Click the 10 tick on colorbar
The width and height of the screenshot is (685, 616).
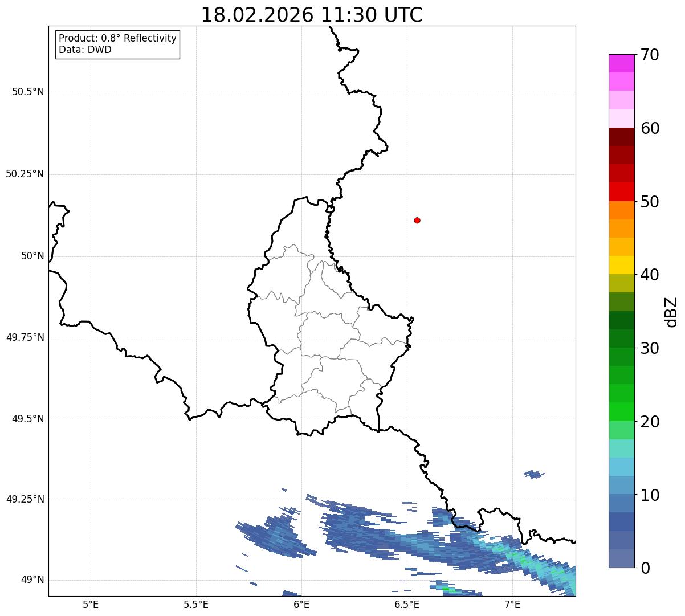pyautogui.click(x=650, y=495)
